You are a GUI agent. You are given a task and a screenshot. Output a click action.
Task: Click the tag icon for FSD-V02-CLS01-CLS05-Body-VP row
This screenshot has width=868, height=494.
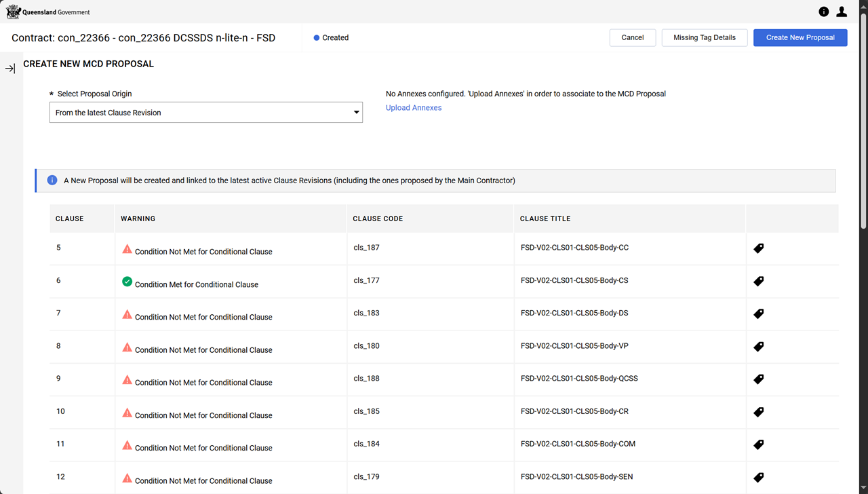[x=759, y=347]
